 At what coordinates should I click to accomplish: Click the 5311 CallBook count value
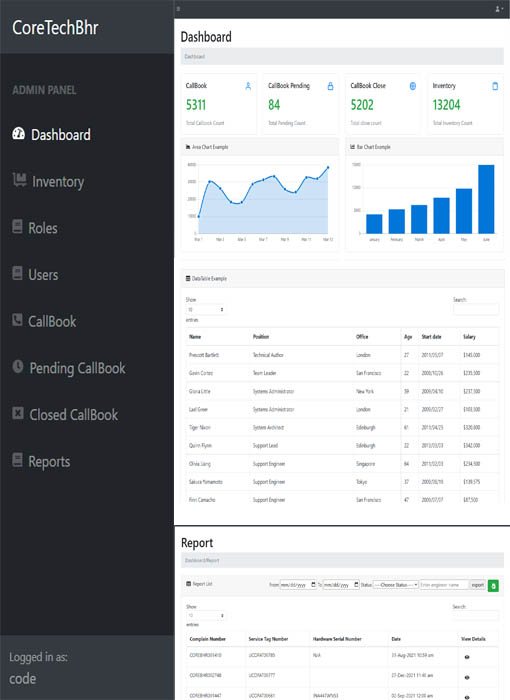[x=196, y=105]
